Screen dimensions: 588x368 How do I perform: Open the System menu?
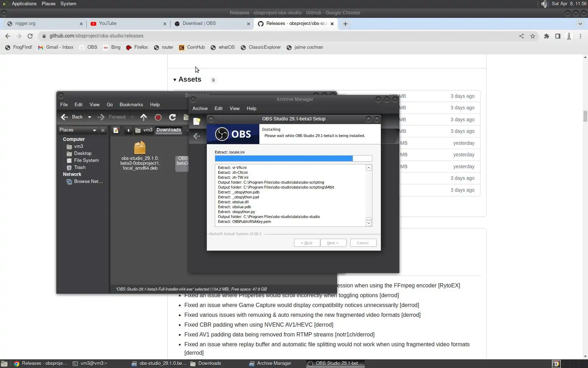(68, 4)
